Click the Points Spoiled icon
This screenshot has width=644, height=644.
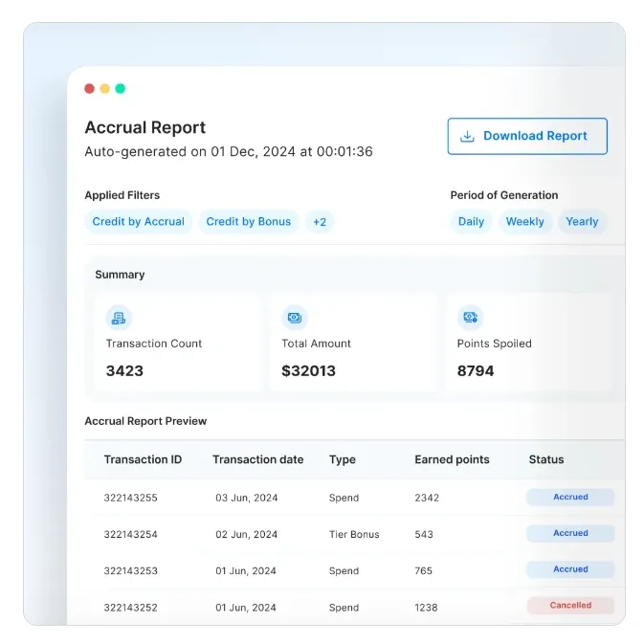470,318
